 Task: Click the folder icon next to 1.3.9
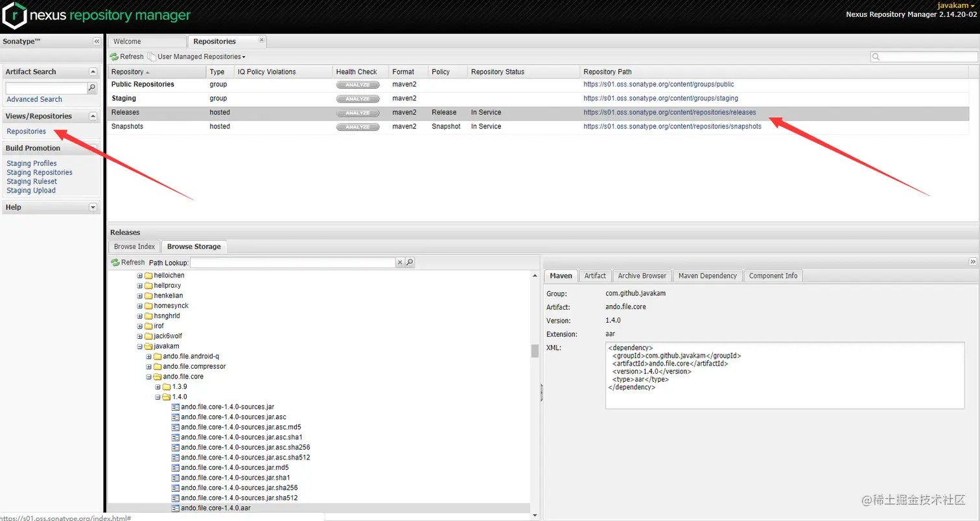coord(167,387)
